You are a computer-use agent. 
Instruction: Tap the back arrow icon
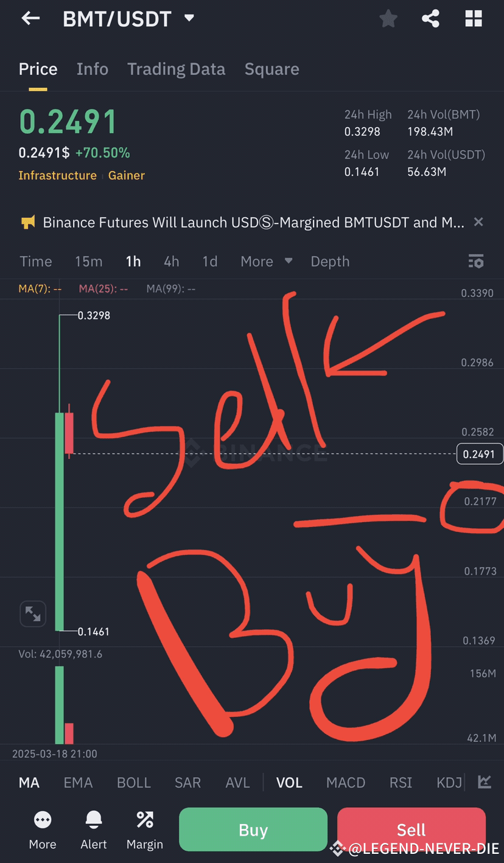click(x=30, y=18)
